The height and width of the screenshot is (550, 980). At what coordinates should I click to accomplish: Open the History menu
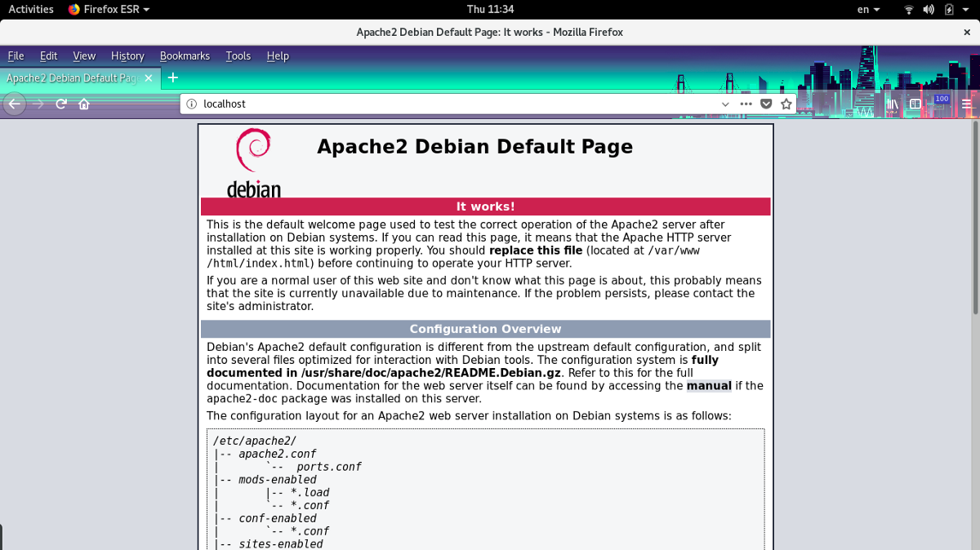(127, 55)
